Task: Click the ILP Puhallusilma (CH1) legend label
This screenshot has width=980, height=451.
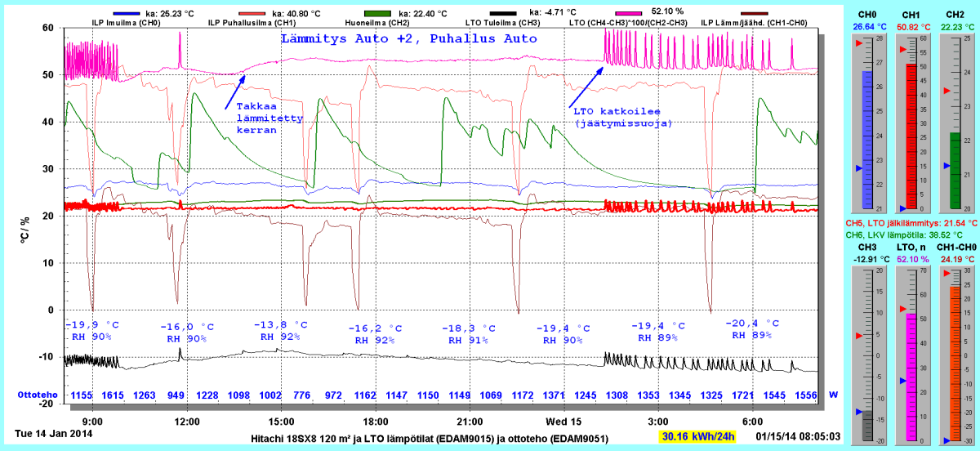Action: point(252,23)
